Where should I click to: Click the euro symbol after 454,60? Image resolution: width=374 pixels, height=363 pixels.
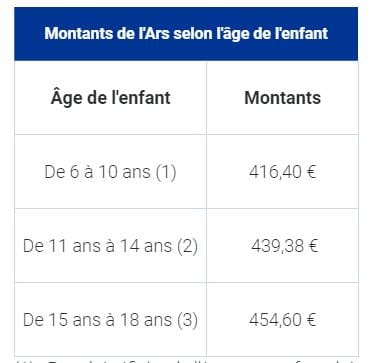click(311, 320)
